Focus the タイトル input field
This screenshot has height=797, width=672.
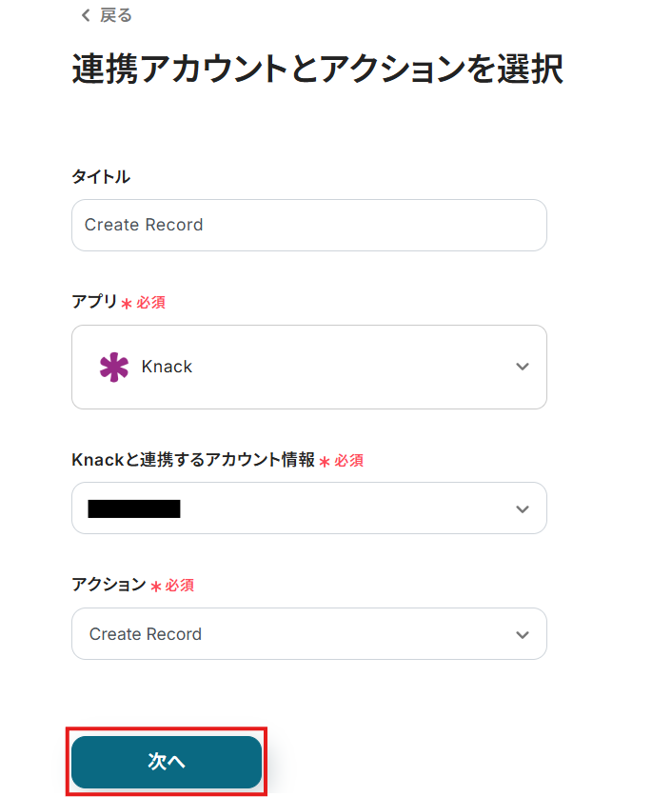click(x=308, y=226)
